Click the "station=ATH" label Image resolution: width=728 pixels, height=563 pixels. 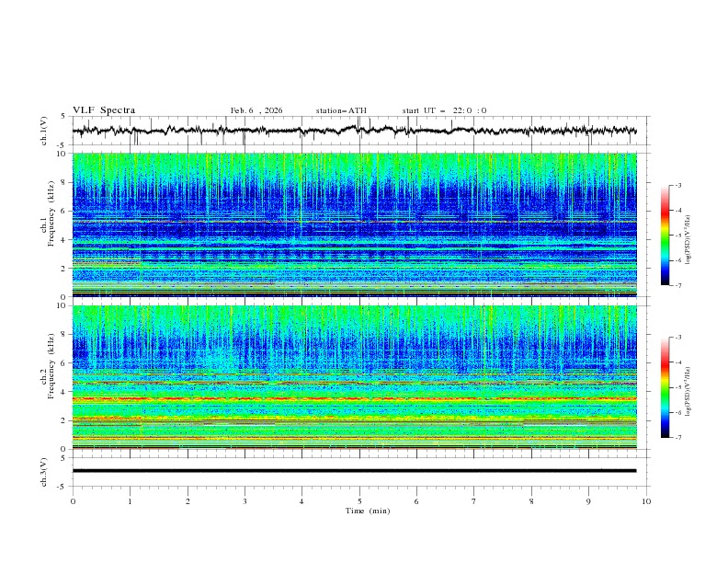click(341, 110)
